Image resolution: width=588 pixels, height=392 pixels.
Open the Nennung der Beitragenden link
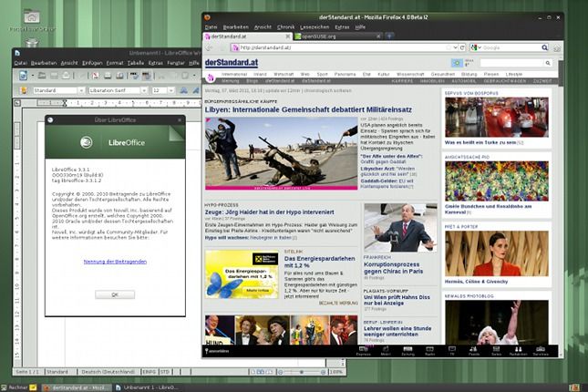[x=115, y=262]
